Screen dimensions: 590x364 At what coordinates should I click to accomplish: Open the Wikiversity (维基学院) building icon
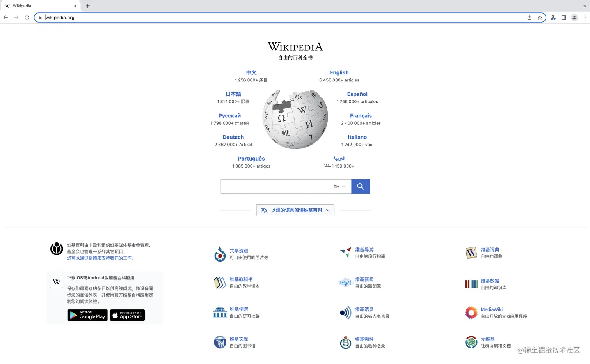[x=220, y=312]
